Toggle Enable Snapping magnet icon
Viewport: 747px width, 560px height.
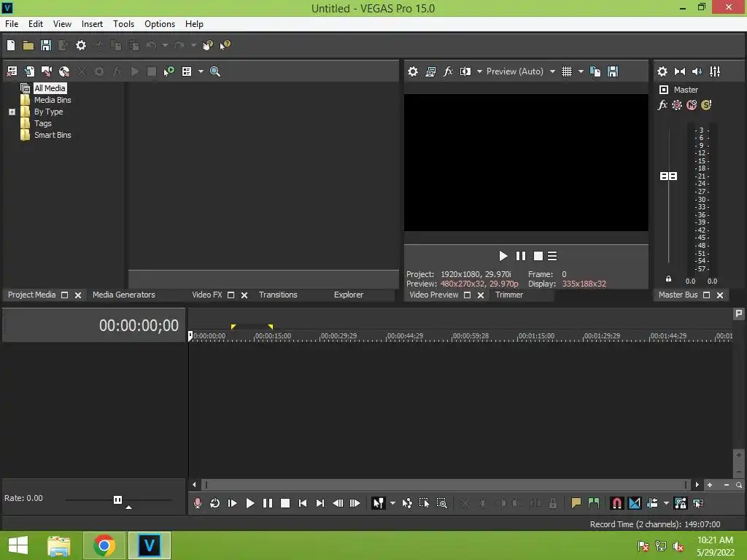(x=617, y=503)
